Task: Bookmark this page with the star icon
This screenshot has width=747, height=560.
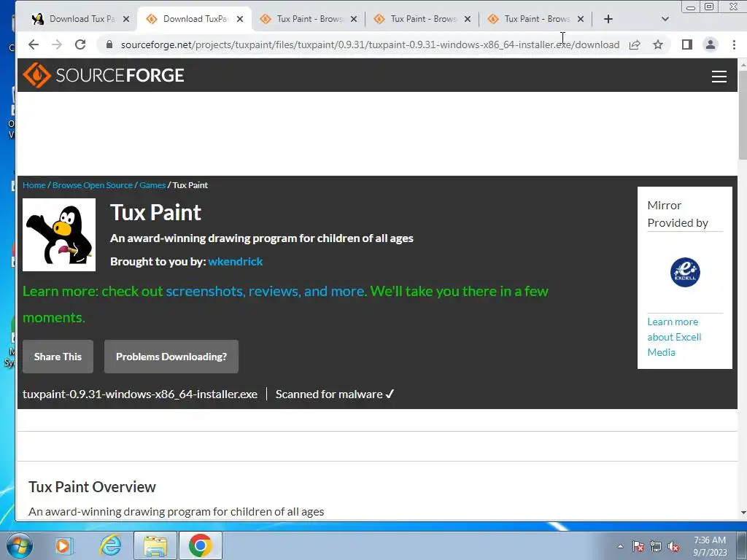Action: pos(658,44)
